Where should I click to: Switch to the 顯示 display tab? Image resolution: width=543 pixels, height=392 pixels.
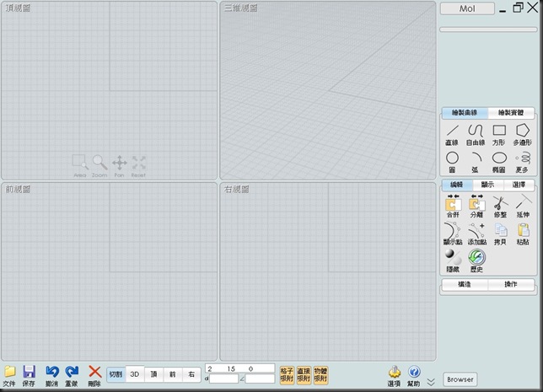(x=487, y=185)
